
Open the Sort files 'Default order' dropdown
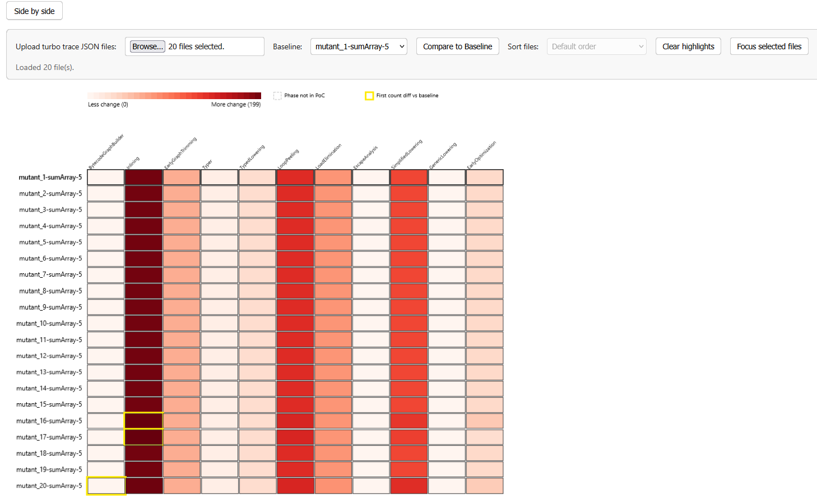click(596, 46)
